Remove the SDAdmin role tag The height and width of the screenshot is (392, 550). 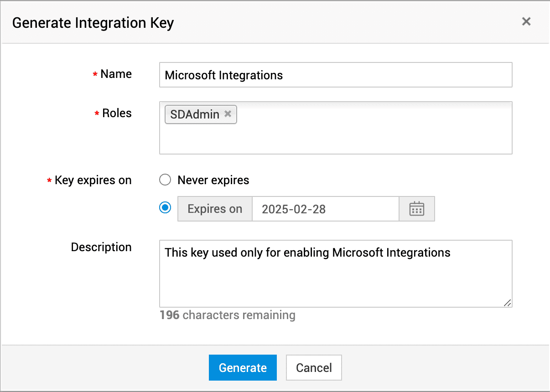pyautogui.click(x=228, y=114)
